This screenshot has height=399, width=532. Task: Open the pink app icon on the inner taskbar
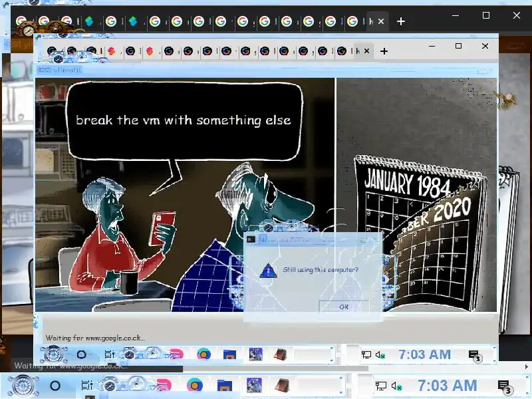point(176,354)
